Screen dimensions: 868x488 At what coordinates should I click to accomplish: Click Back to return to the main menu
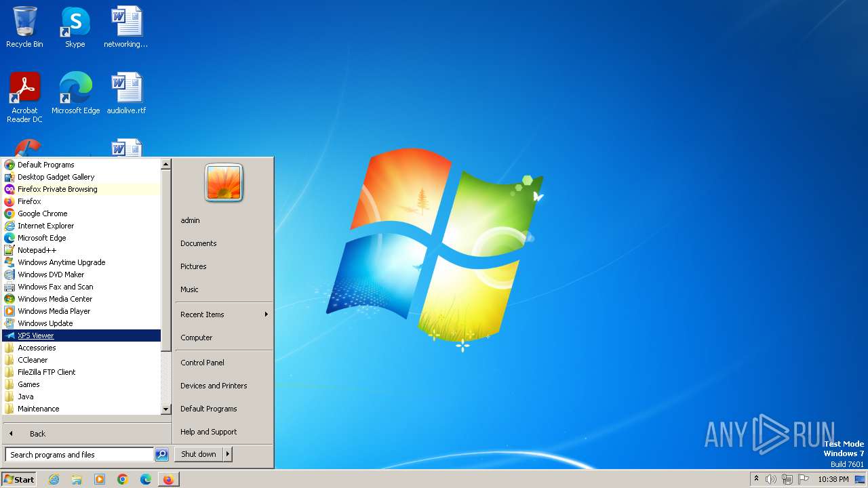(86, 434)
